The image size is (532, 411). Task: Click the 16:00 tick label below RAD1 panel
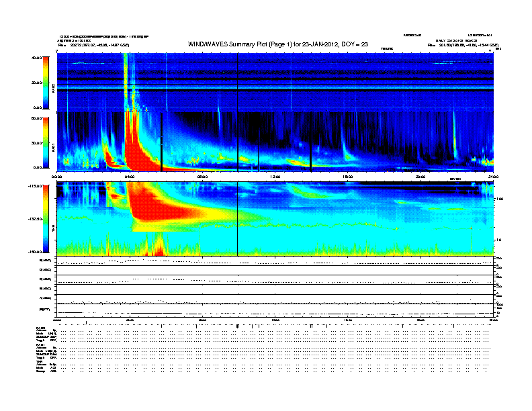(x=348, y=177)
